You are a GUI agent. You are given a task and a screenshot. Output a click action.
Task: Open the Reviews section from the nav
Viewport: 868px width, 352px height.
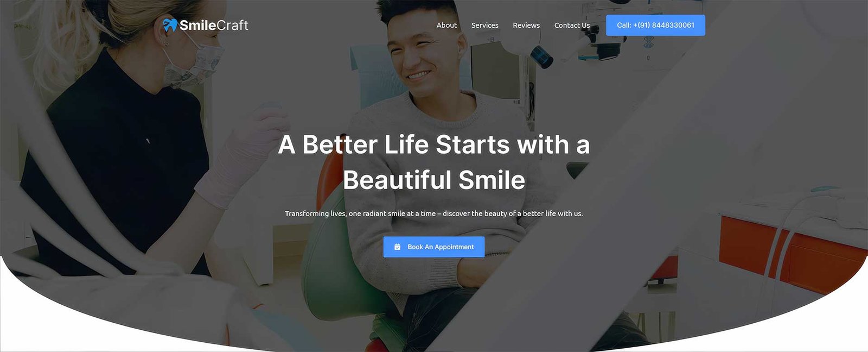tap(526, 25)
